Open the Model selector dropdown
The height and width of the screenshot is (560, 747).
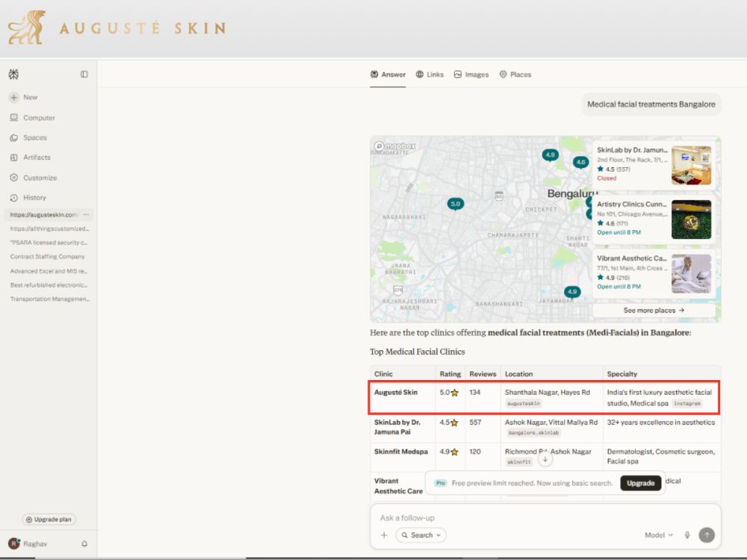[658, 535]
